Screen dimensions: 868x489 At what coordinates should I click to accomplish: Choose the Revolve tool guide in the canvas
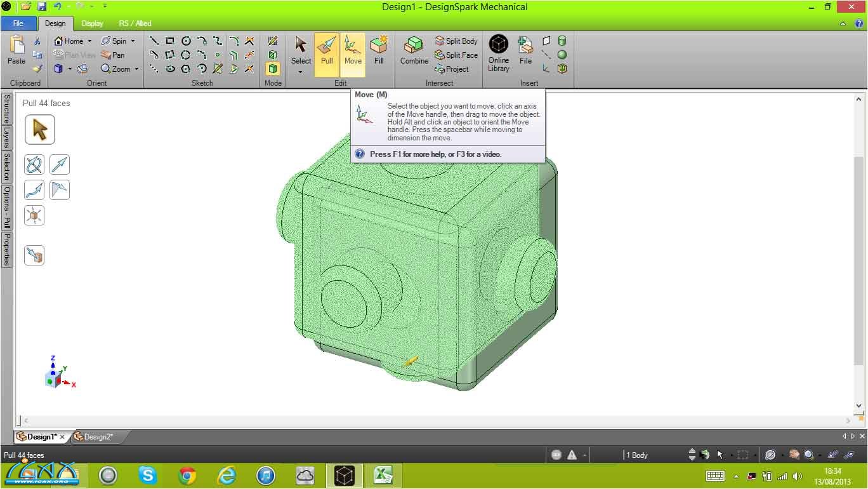point(34,165)
